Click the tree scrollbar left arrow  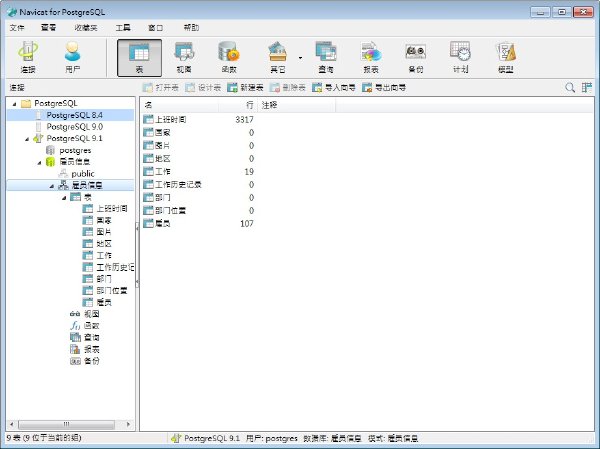[11, 424]
